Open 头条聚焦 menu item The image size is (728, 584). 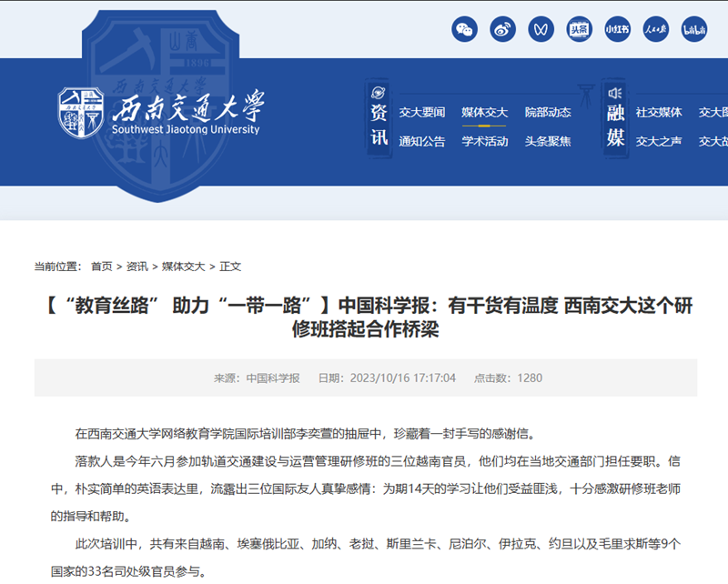coord(548,141)
